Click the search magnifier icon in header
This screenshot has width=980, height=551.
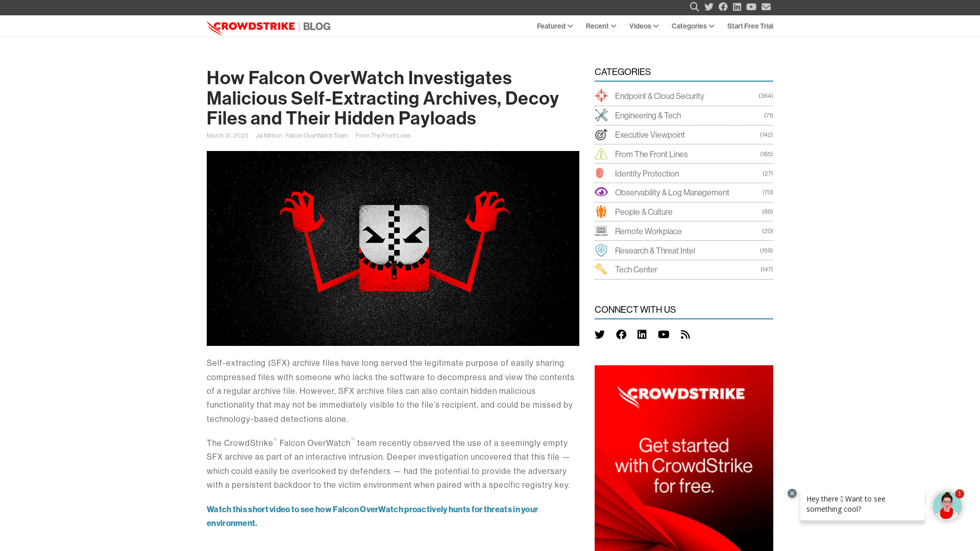[694, 7]
